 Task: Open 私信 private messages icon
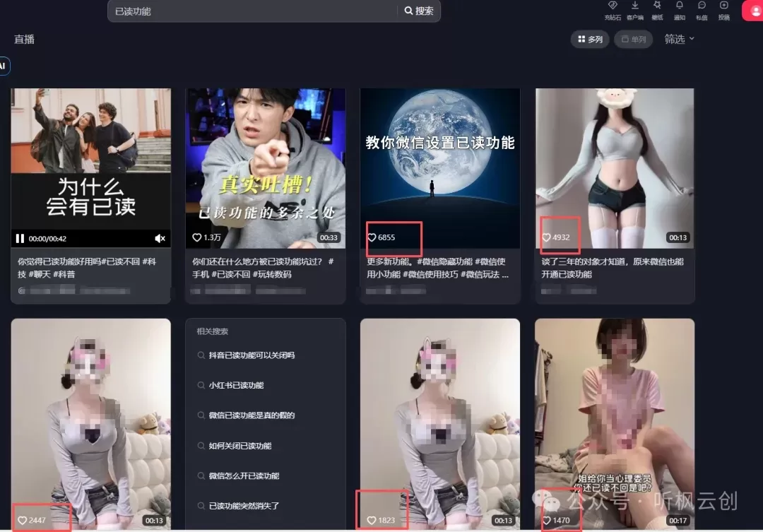tap(702, 6)
